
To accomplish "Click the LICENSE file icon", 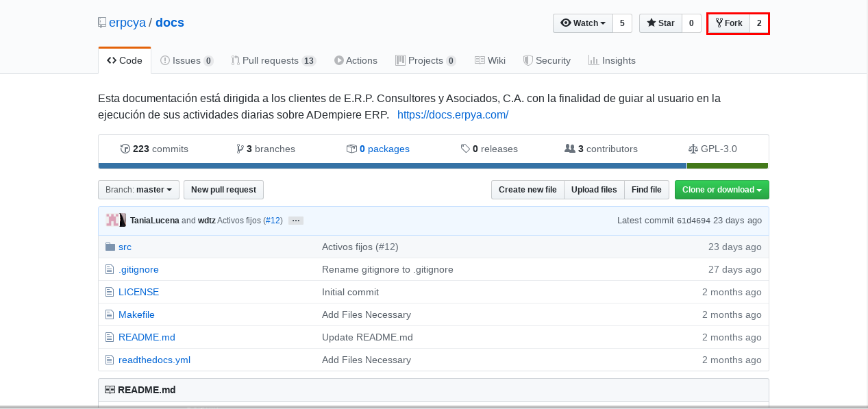I will click(x=110, y=292).
